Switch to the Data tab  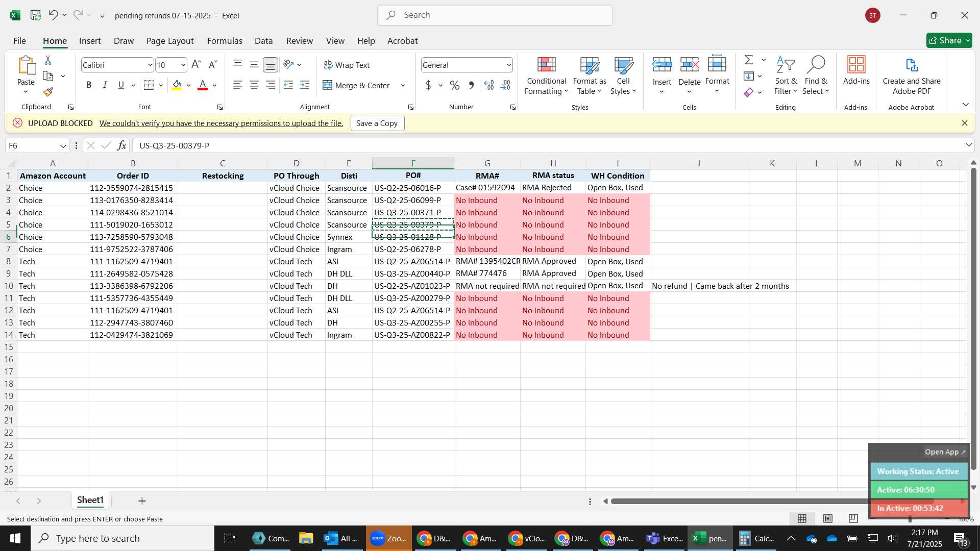pyautogui.click(x=263, y=41)
